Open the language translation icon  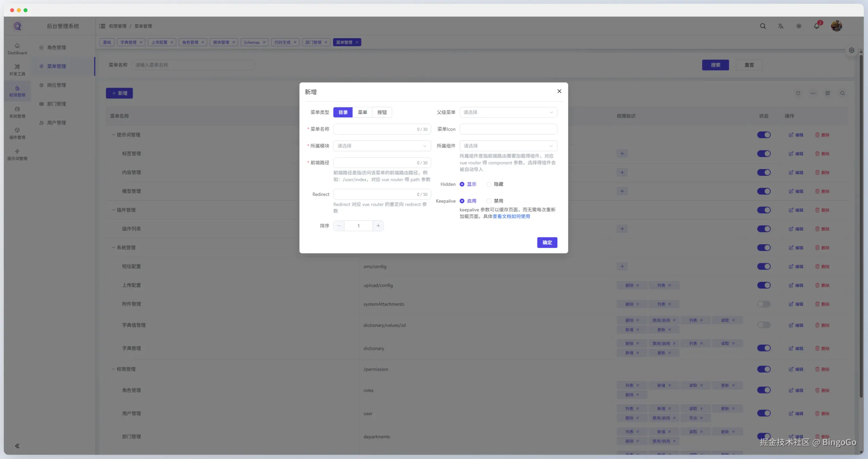(x=780, y=26)
